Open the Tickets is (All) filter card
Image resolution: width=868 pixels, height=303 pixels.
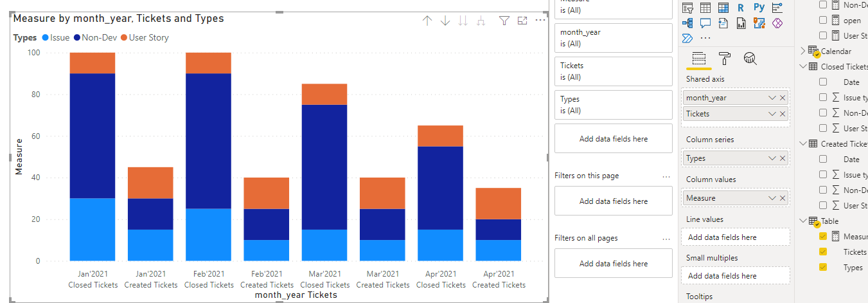(x=613, y=71)
